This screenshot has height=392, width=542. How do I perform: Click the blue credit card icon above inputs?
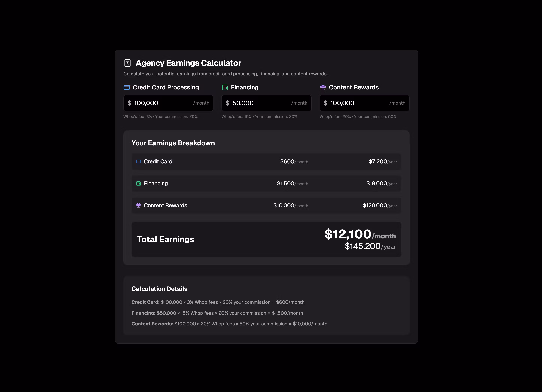click(127, 87)
